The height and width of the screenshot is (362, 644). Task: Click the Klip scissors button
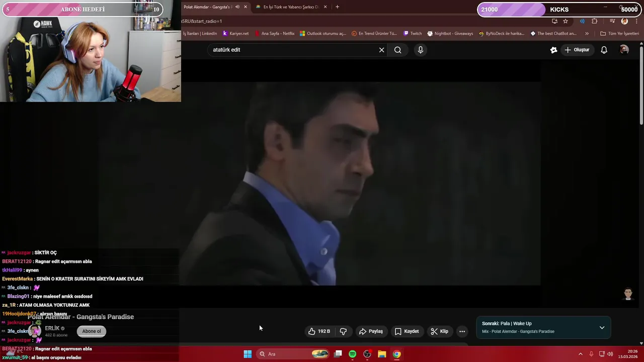click(439, 331)
